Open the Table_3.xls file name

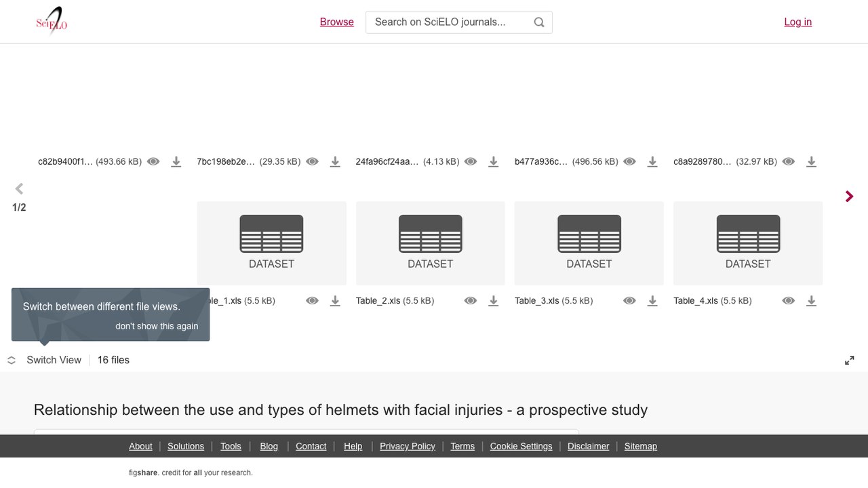(537, 301)
